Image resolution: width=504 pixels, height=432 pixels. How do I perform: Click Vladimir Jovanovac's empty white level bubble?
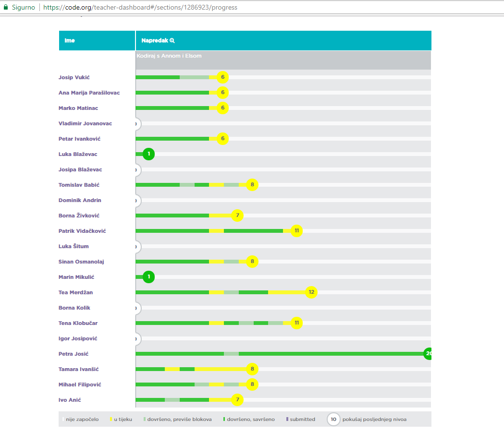pyautogui.click(x=136, y=124)
